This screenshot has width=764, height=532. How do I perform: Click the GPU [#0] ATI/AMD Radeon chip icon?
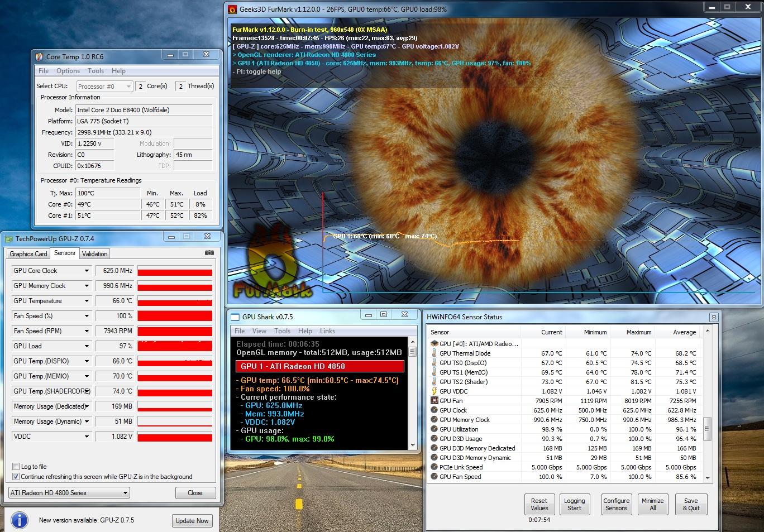(x=434, y=344)
